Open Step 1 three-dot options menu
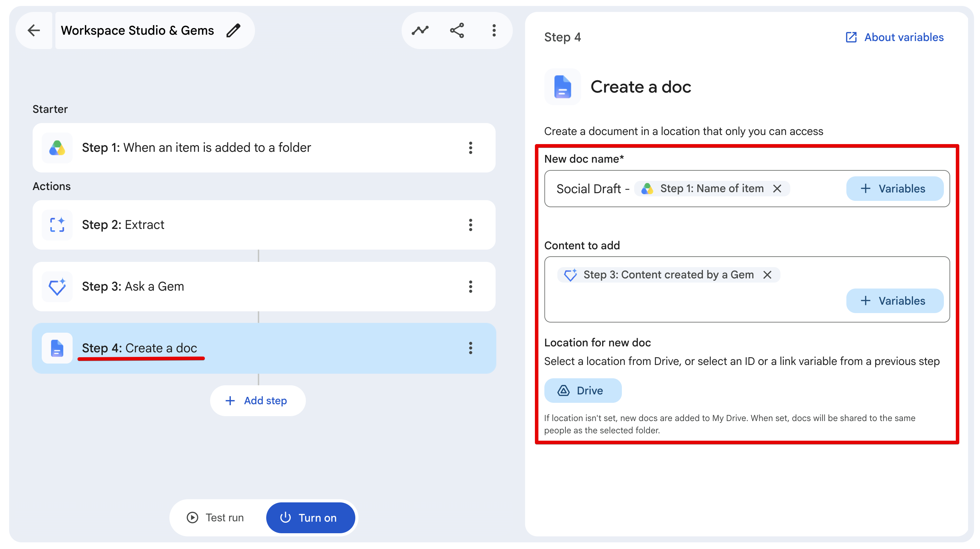Viewport: 980px width, 549px height. [x=471, y=148]
